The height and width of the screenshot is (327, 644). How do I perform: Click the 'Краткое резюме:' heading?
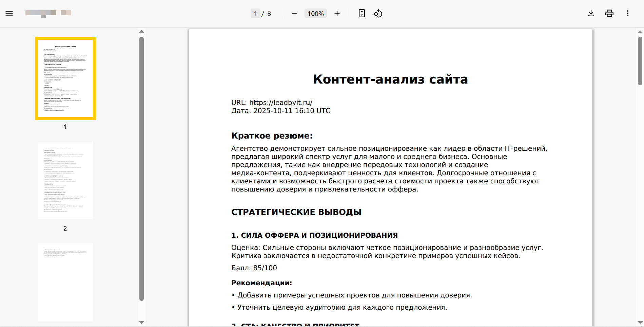click(x=272, y=136)
